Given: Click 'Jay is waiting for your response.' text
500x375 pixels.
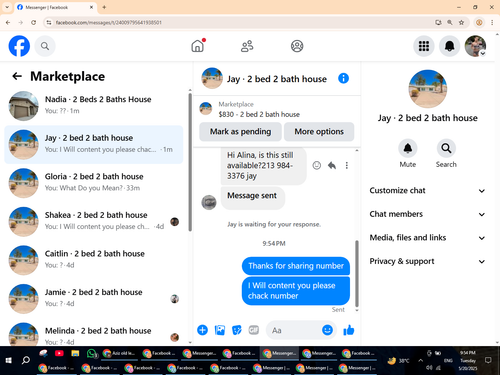Looking at the screenshot, I should point(274,224).
